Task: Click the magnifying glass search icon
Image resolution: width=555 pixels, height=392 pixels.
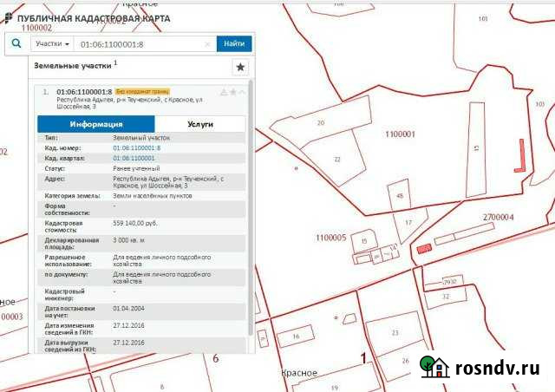Action: coord(16,43)
